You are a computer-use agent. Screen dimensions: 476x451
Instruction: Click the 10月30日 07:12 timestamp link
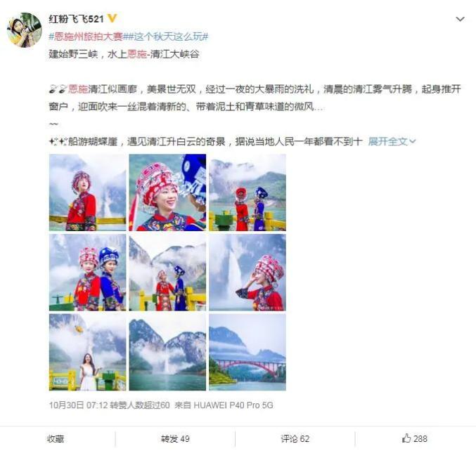[x=78, y=405]
